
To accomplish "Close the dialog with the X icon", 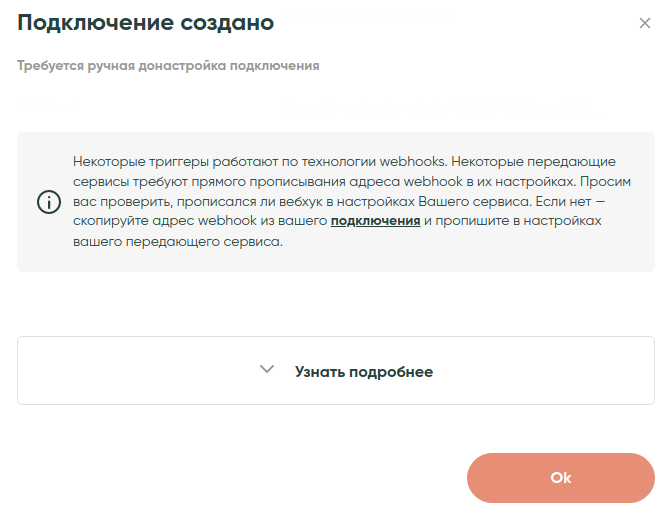I will pyautogui.click(x=645, y=23).
